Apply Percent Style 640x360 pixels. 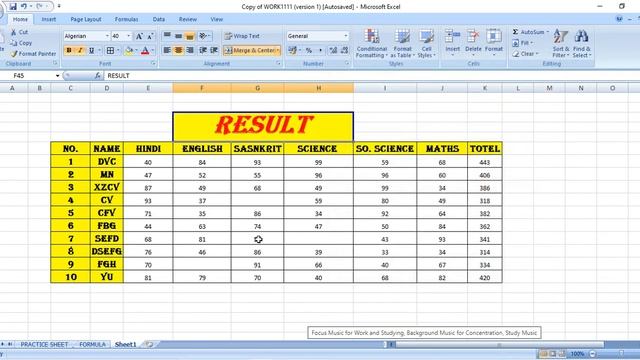pyautogui.click(x=309, y=50)
